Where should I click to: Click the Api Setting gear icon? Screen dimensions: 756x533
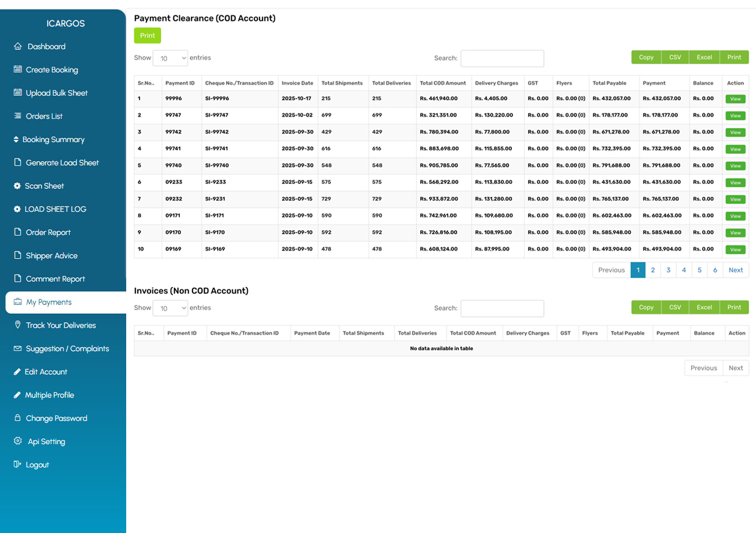click(x=18, y=441)
